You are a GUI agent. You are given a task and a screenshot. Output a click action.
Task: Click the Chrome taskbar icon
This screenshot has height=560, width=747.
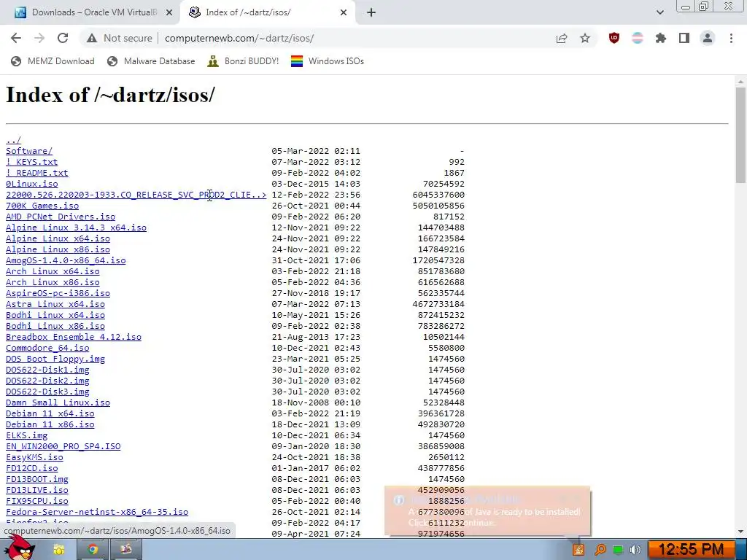point(93,550)
